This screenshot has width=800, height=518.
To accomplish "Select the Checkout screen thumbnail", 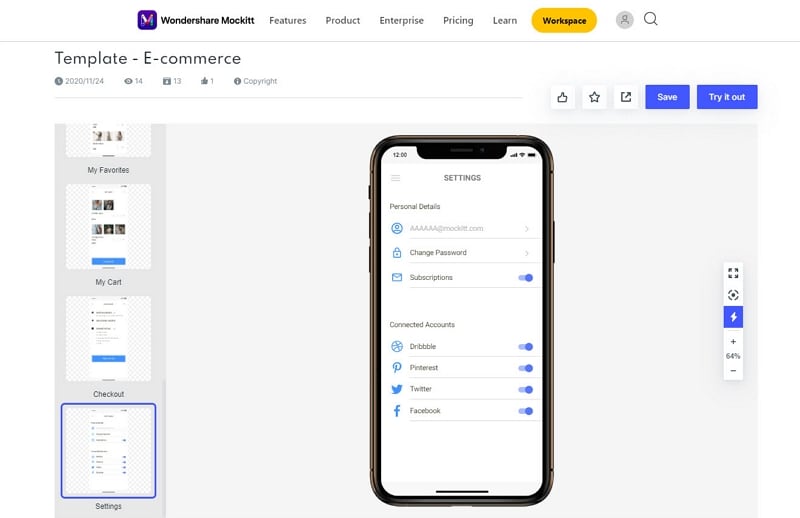I will tap(108, 338).
